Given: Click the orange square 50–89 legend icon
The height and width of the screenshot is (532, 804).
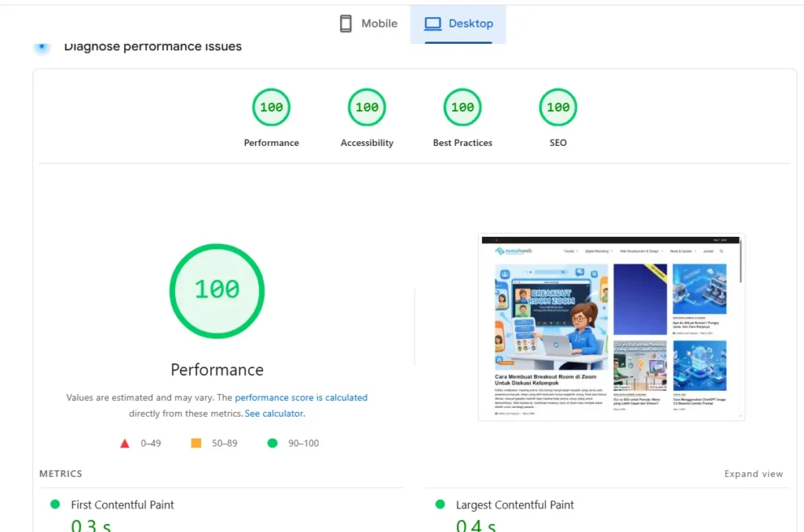Looking at the screenshot, I should pos(196,443).
